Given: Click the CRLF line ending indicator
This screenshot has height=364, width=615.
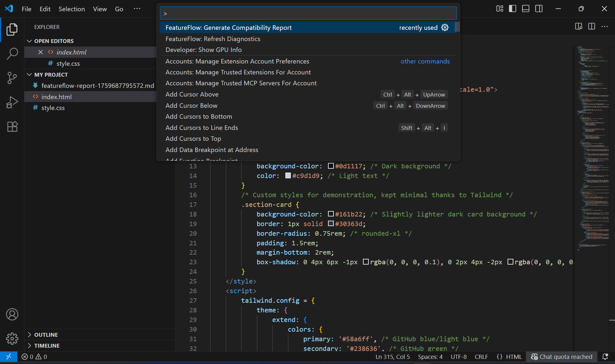Looking at the screenshot, I should point(481,357).
